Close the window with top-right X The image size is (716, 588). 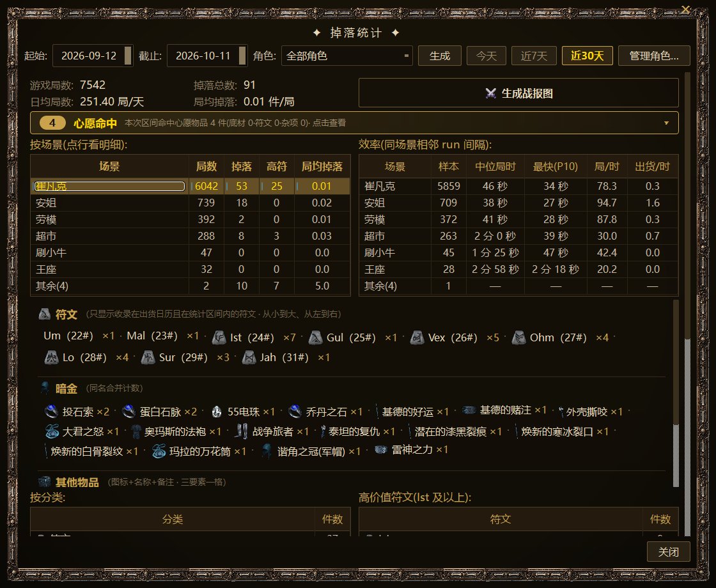click(685, 9)
